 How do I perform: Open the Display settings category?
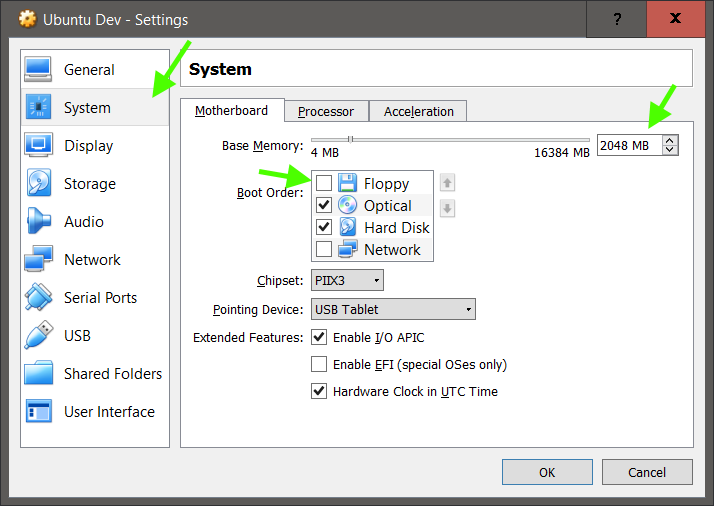pos(95,145)
